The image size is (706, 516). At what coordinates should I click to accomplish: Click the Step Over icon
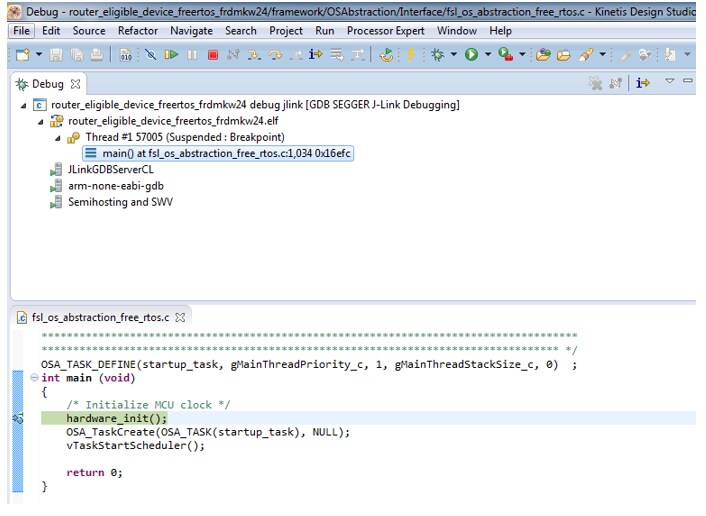[274, 55]
